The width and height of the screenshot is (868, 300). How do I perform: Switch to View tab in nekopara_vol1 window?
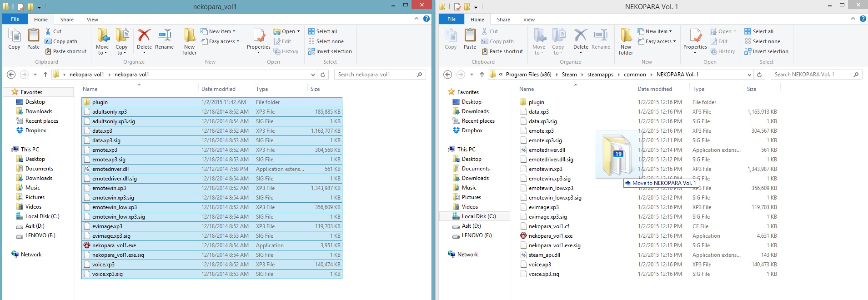pos(93,20)
